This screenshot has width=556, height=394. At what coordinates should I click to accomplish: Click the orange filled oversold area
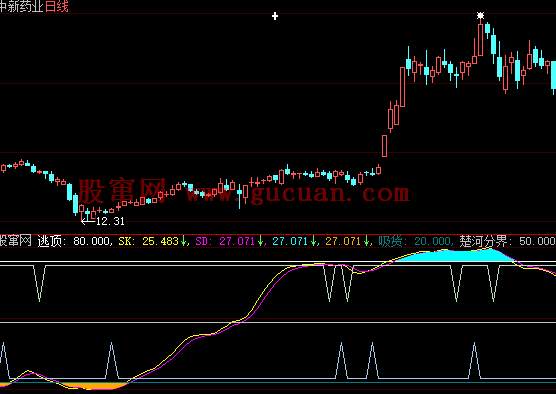pyautogui.click(x=96, y=386)
